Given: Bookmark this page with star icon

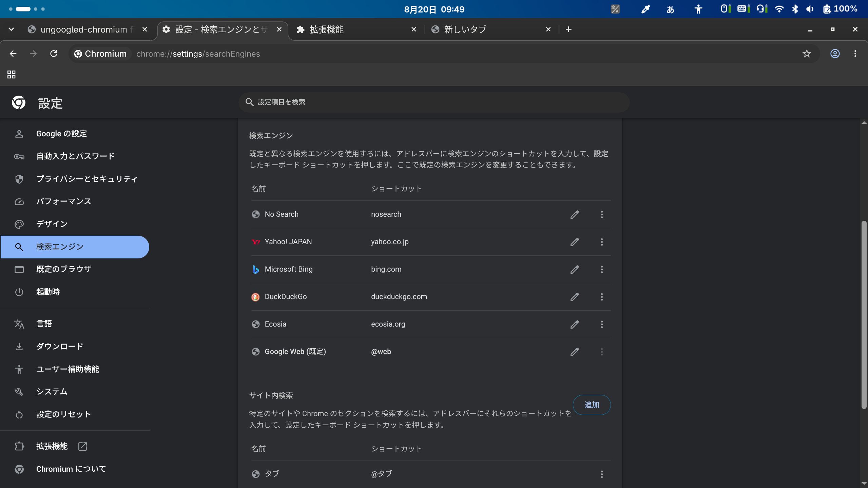Looking at the screenshot, I should [x=807, y=54].
